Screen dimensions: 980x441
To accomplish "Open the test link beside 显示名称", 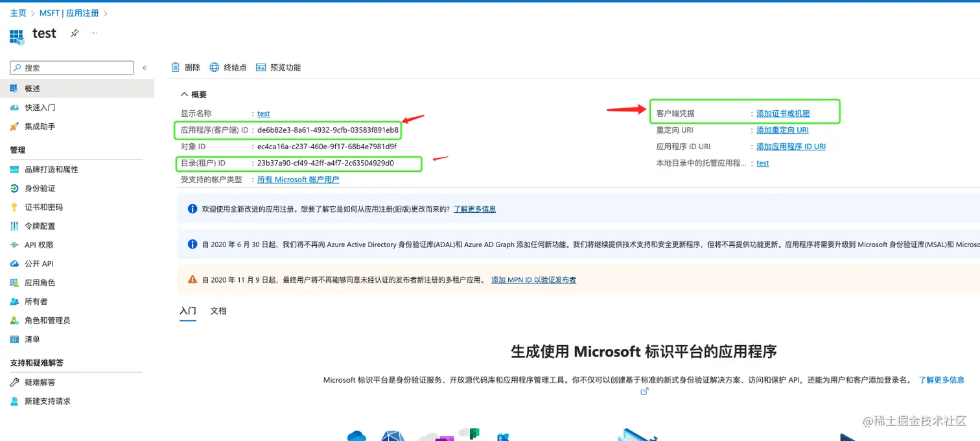I will [263, 113].
